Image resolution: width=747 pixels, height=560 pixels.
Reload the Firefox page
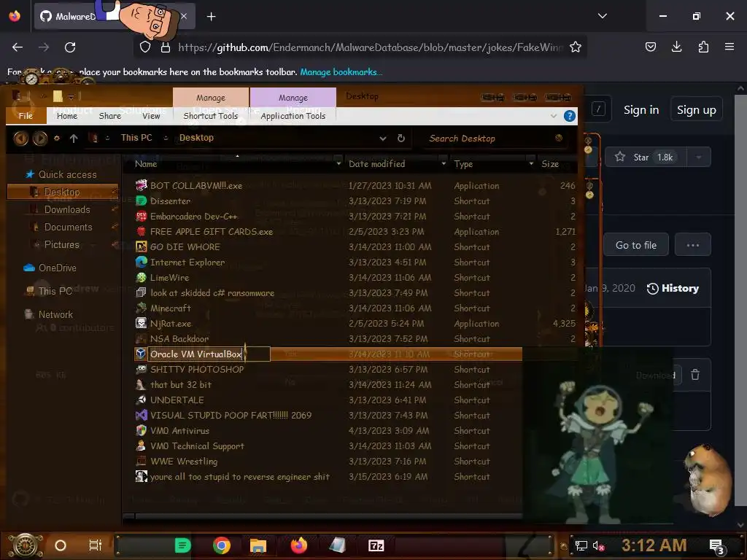tap(70, 47)
